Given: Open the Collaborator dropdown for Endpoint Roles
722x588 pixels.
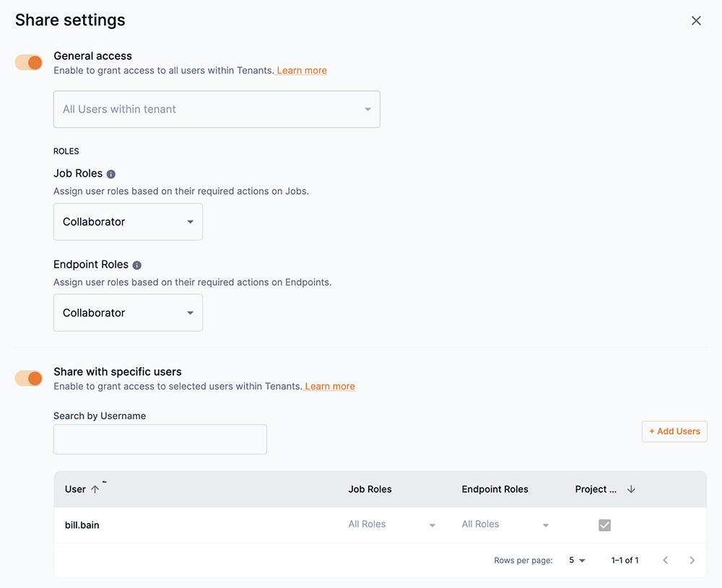Looking at the screenshot, I should pos(190,312).
